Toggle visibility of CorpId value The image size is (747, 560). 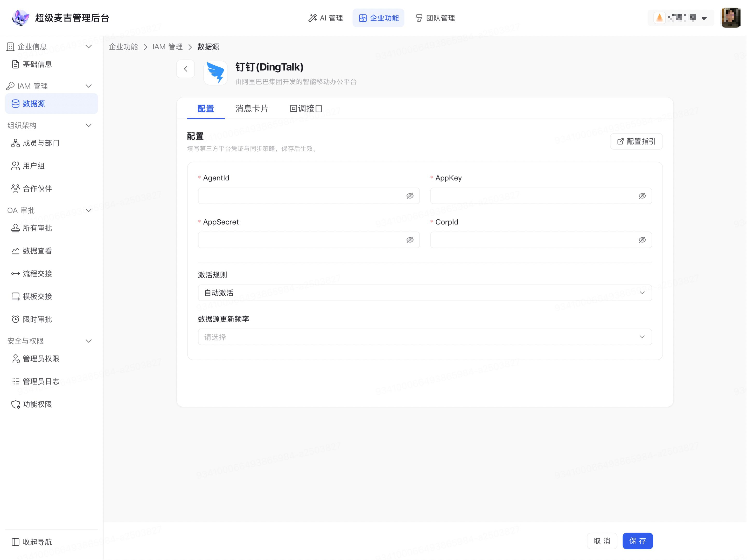coord(642,240)
